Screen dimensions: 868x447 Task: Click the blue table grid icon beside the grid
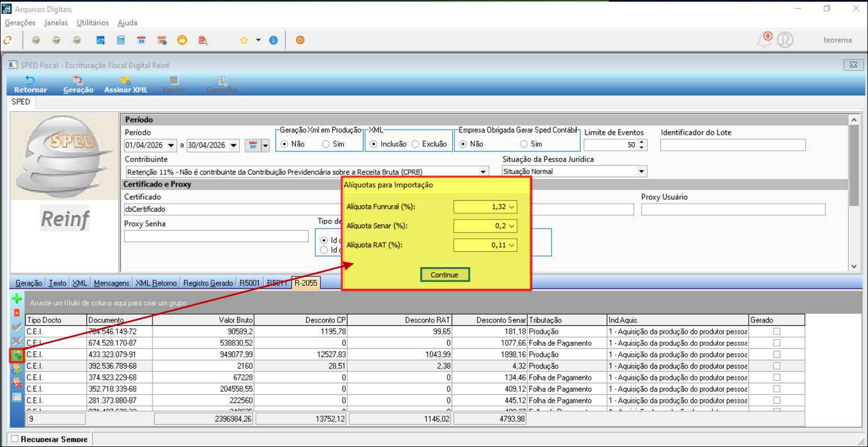[x=17, y=397]
